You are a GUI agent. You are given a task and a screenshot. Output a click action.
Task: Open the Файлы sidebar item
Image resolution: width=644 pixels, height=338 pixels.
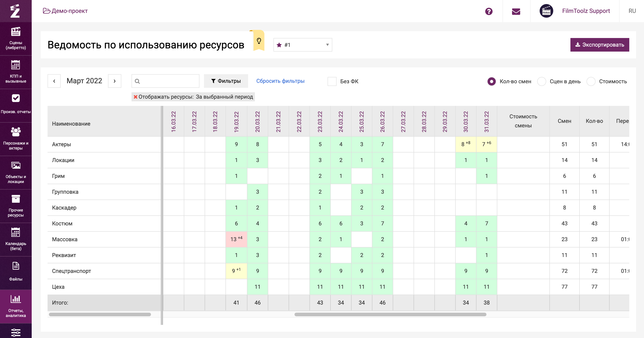[15, 271]
